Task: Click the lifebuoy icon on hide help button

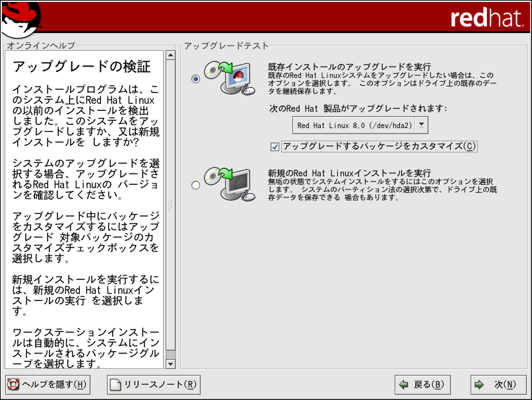Action: point(13,384)
